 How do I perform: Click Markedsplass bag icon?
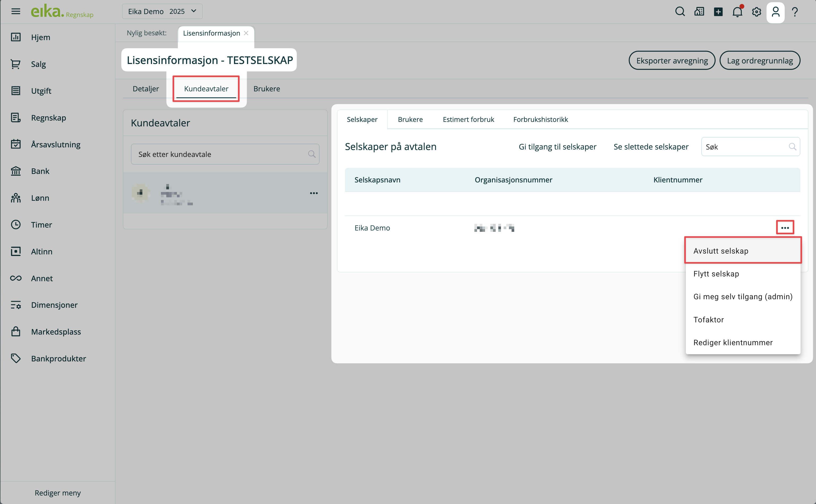(16, 332)
